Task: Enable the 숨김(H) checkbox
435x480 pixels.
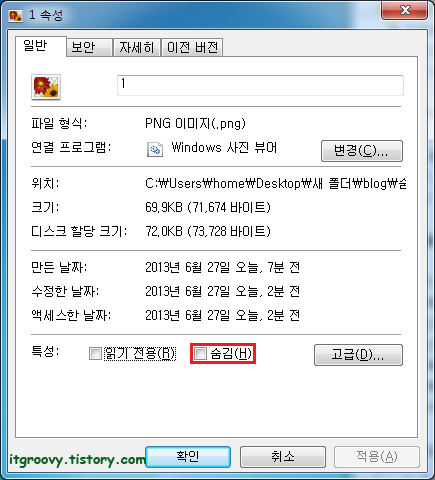Action: [x=201, y=353]
